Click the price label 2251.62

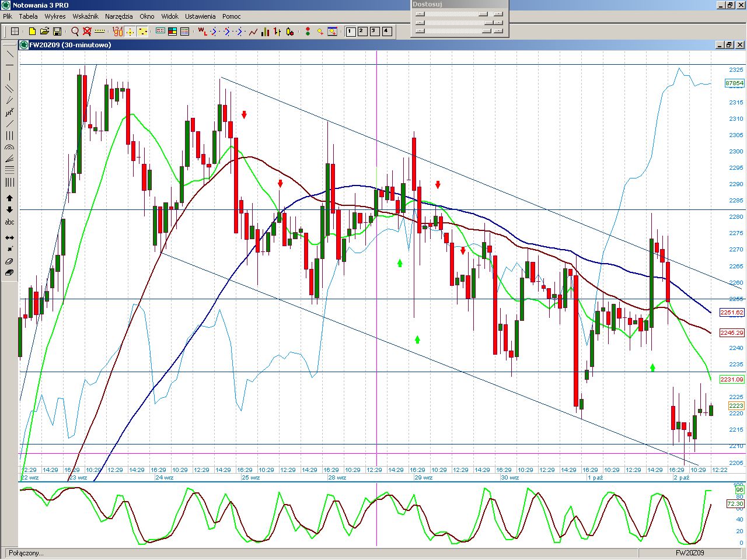[732, 313]
